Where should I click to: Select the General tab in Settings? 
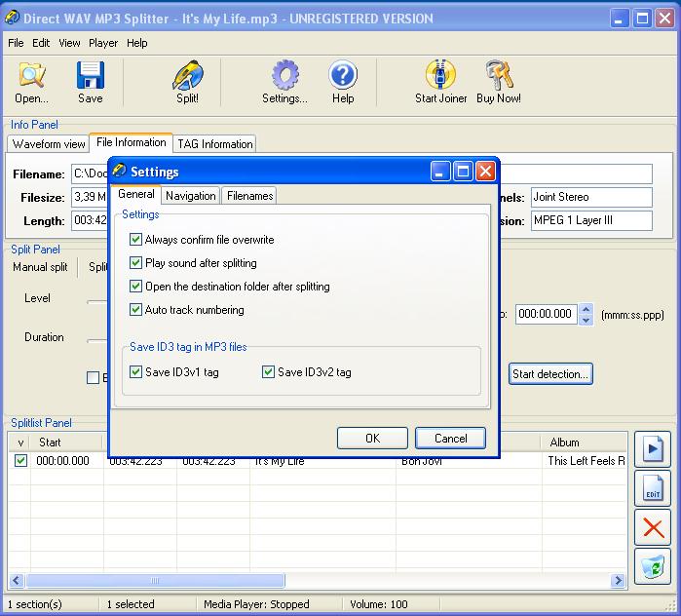click(x=136, y=194)
